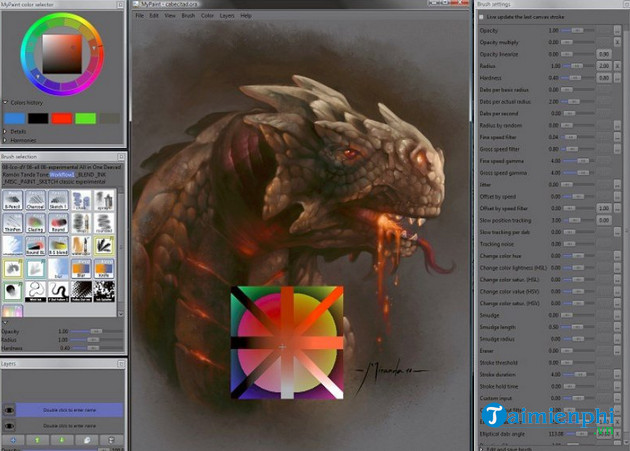Move layer down with green down arrow
Image resolution: width=630 pixels, height=451 pixels.
click(x=61, y=440)
